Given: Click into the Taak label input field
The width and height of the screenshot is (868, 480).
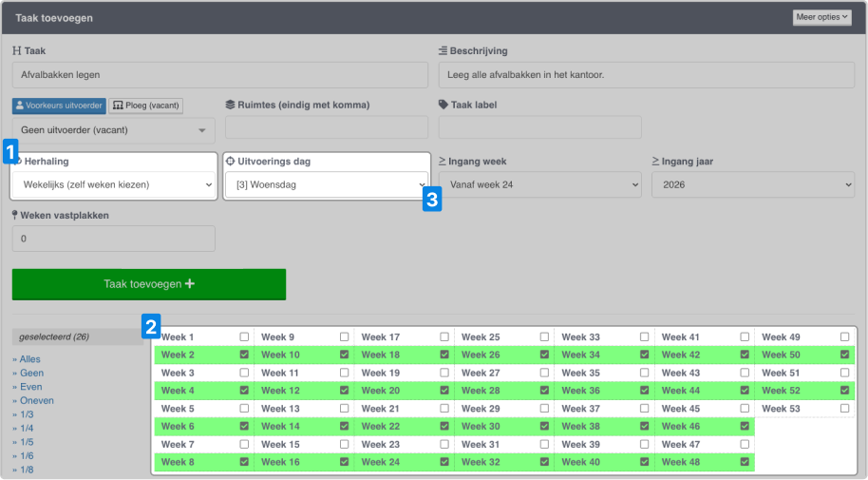Looking at the screenshot, I should click(540, 127).
